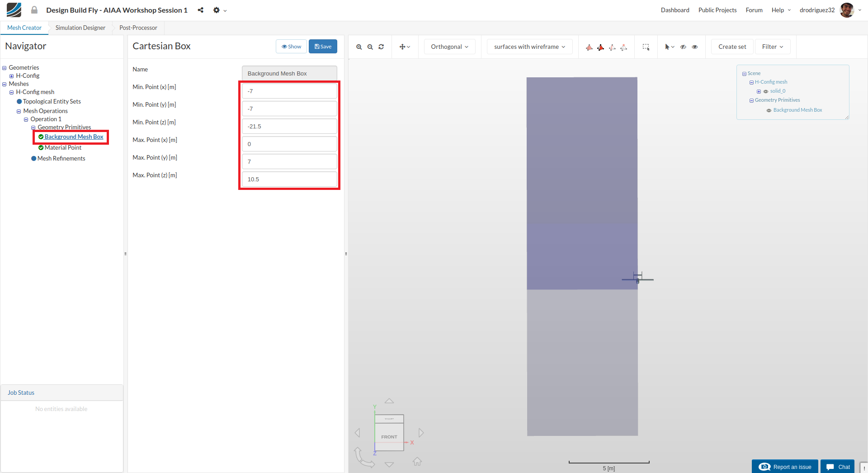
Task: Switch to the Simulation Designer tab
Action: coord(80,28)
